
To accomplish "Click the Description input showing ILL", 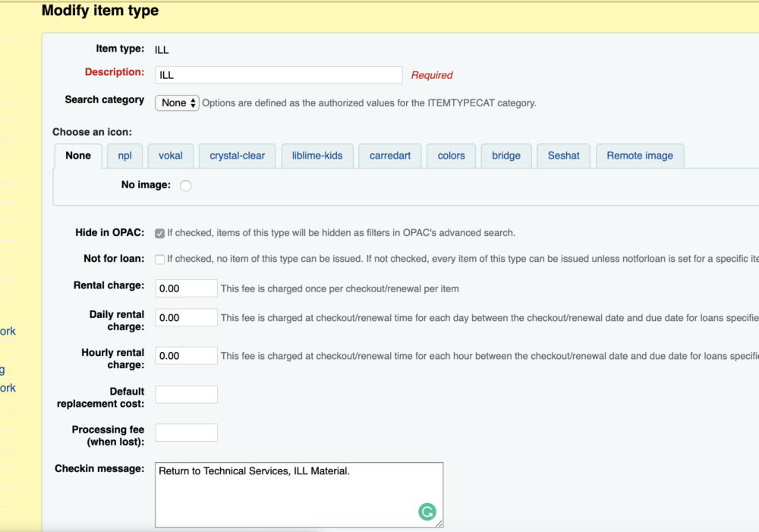I will [278, 74].
